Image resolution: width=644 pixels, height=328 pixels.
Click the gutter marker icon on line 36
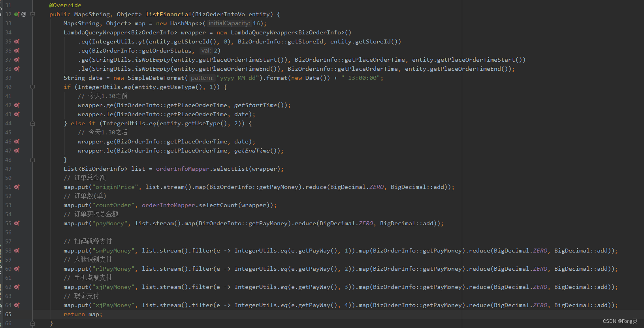coord(17,51)
